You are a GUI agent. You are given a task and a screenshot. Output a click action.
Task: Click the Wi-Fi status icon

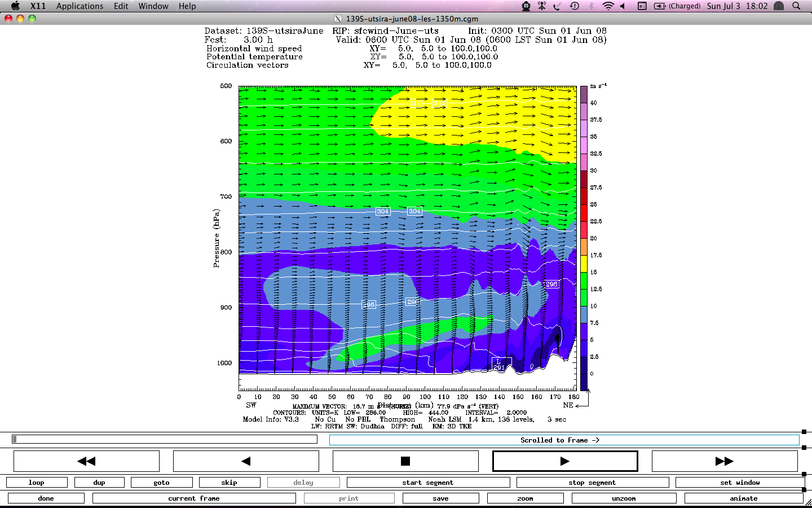coord(607,6)
